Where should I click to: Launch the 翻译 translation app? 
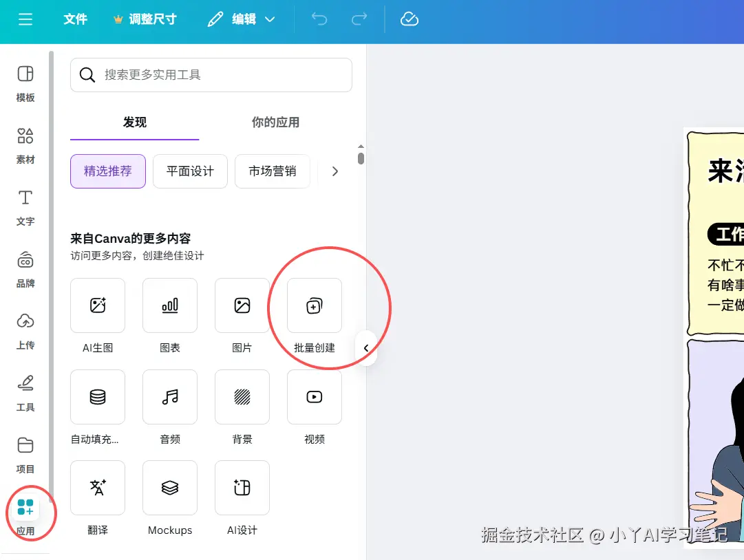97,488
